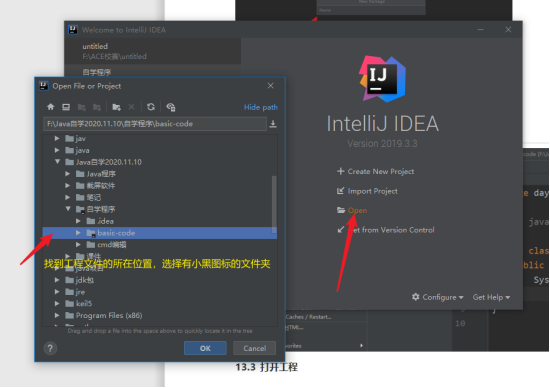The height and width of the screenshot is (388, 550).
Task: Select the Program Files (x86) folder row
Action: [x=160, y=315]
